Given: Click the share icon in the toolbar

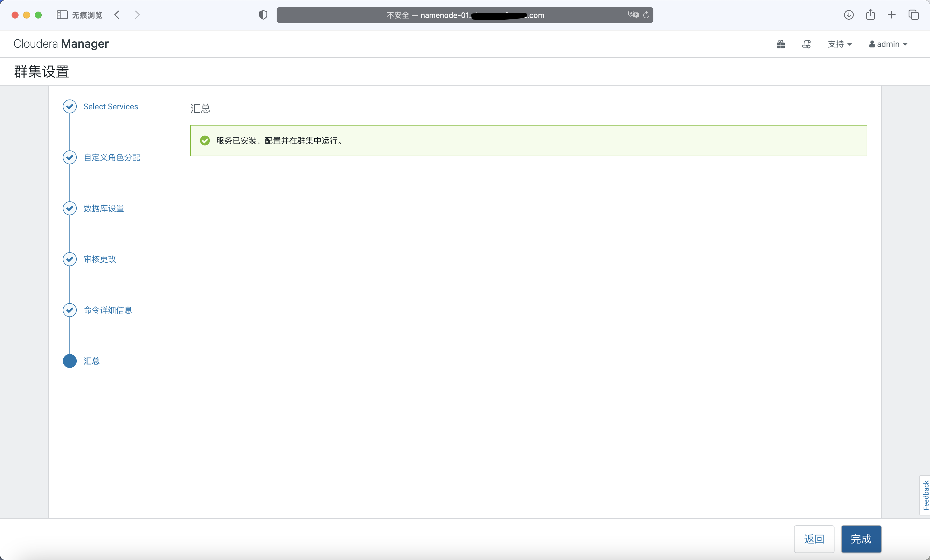Looking at the screenshot, I should pos(870,15).
